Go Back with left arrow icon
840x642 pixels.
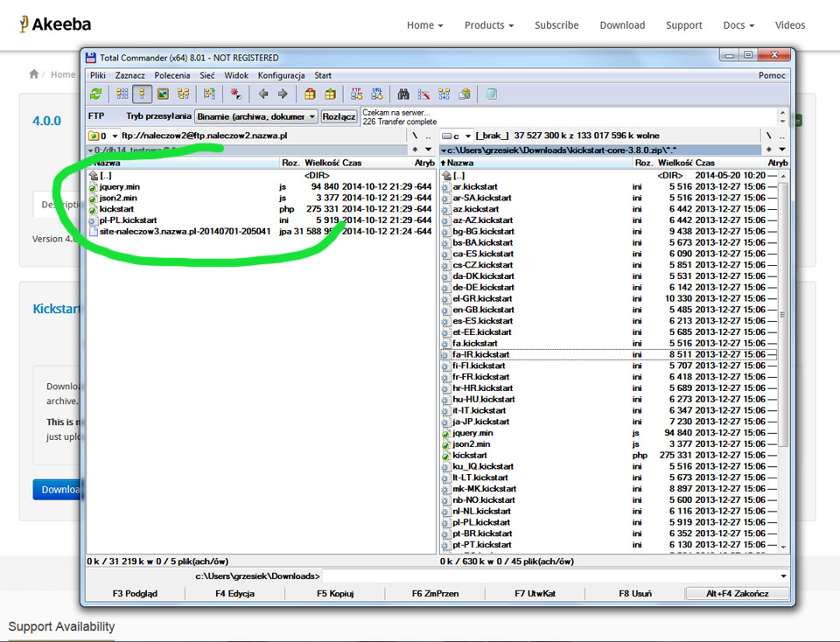point(263,94)
